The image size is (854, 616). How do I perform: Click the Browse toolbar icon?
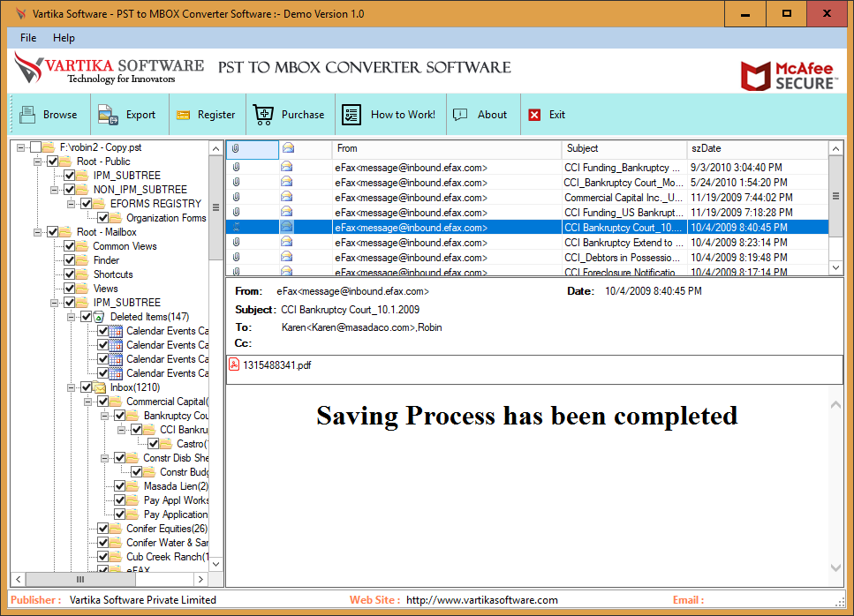click(27, 114)
